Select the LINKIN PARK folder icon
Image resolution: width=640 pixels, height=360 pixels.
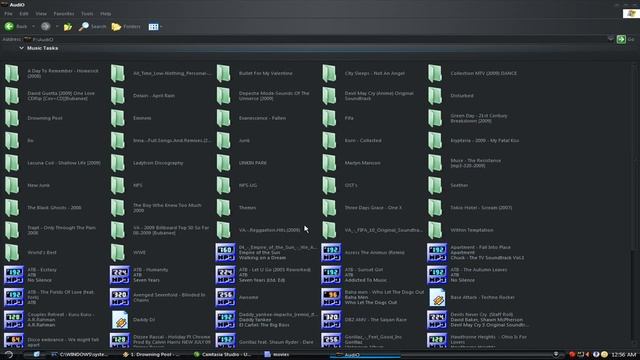pos(223,163)
